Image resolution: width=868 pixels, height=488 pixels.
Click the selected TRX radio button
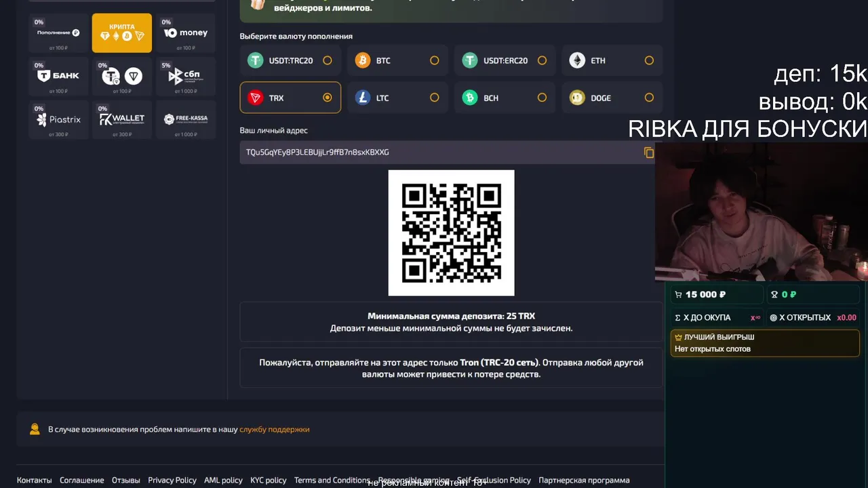click(x=328, y=98)
